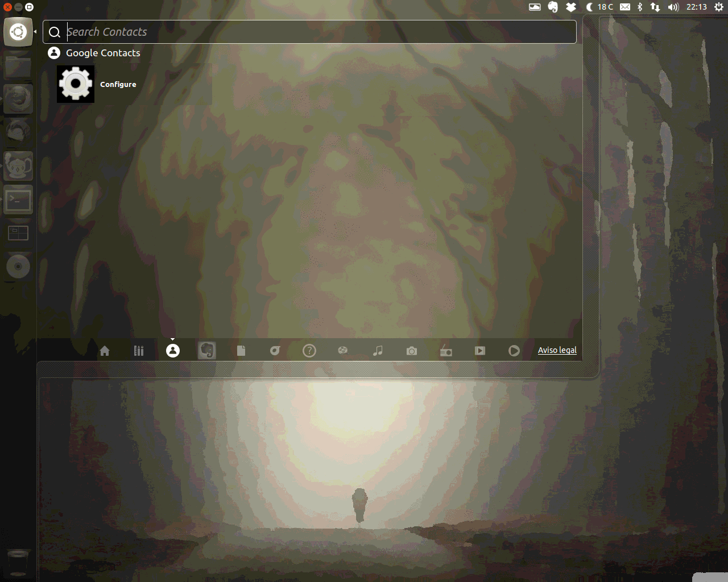The height and width of the screenshot is (582, 728).
Task: Open the Bluetooth indicator menu
Action: click(x=640, y=7)
